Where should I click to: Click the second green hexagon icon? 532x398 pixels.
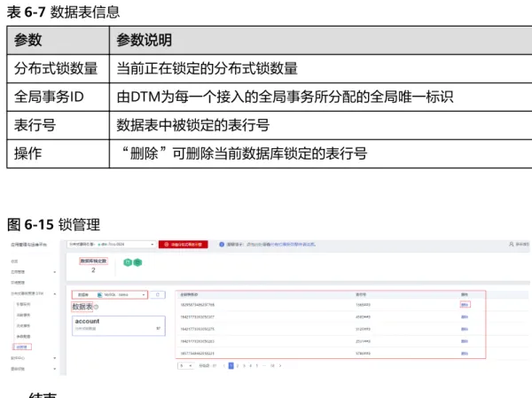(x=137, y=262)
